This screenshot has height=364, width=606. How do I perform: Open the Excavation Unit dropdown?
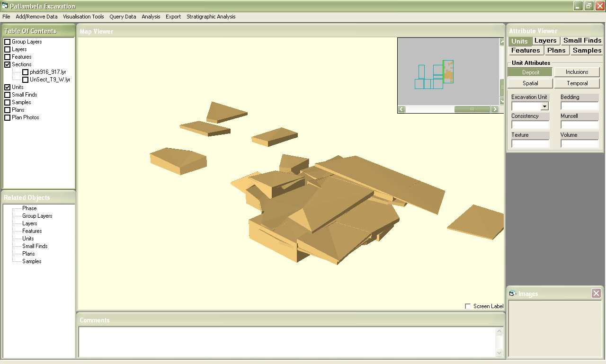click(544, 107)
